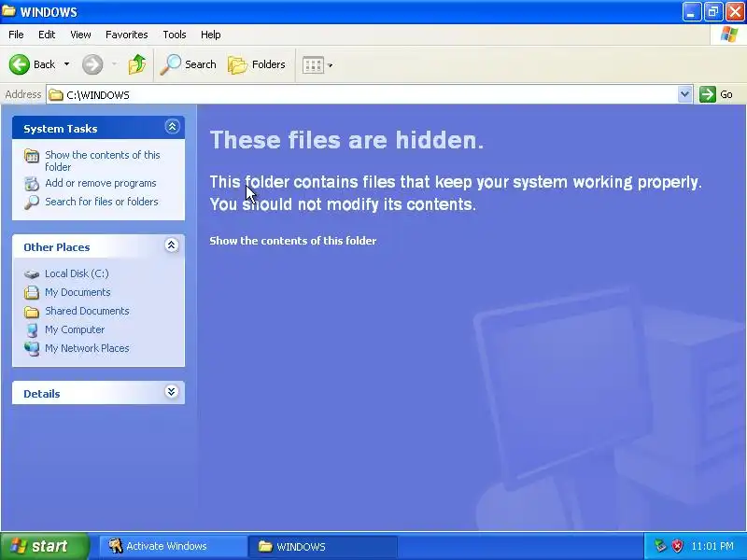Screen dimensions: 747x560
Task: Open My Network Places link
Action: [x=87, y=348]
